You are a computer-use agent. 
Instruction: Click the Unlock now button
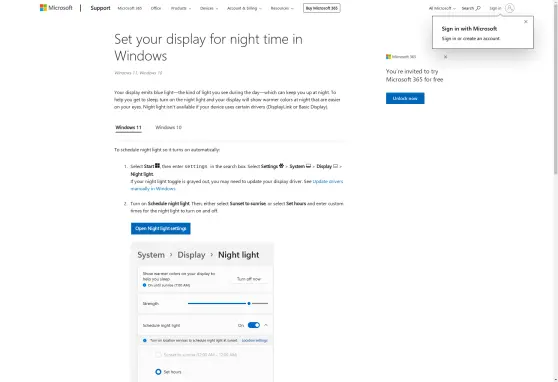pos(405,98)
